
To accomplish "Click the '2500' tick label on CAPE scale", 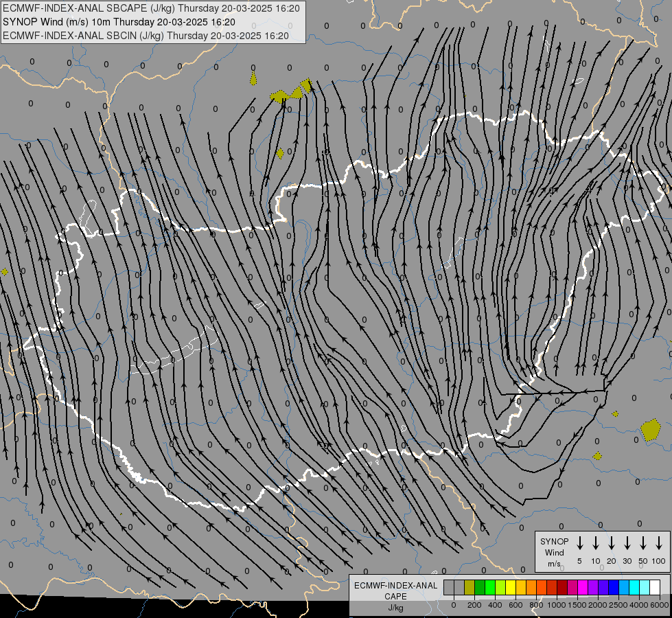I will (618, 605).
